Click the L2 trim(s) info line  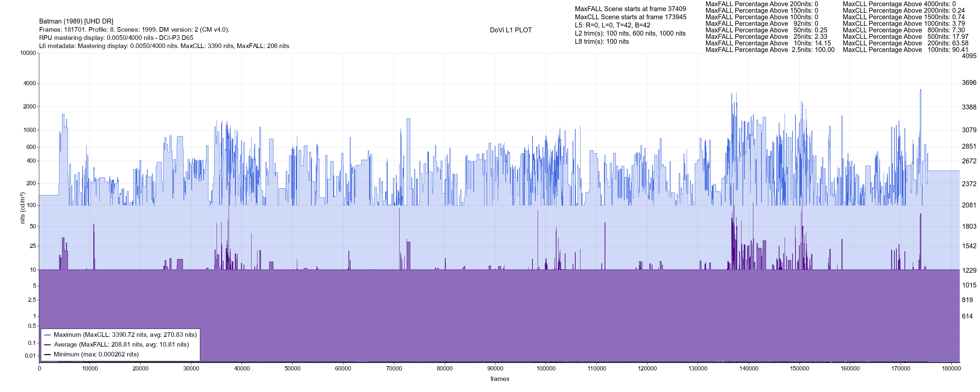pos(630,34)
